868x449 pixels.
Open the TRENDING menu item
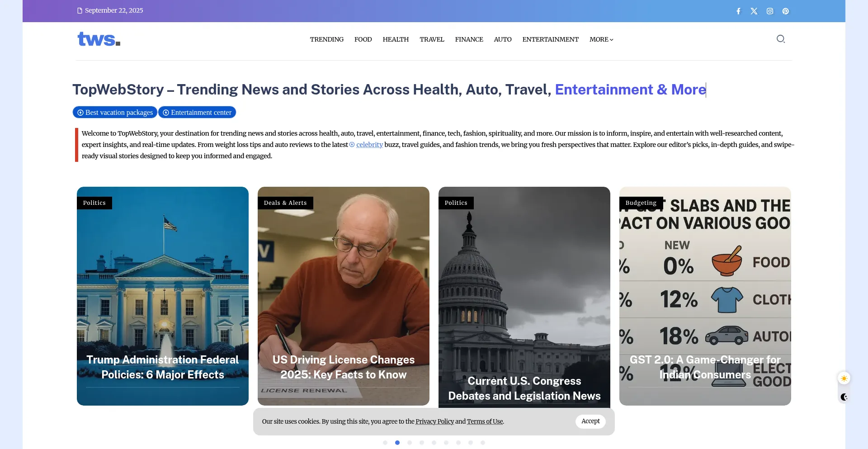click(326, 40)
